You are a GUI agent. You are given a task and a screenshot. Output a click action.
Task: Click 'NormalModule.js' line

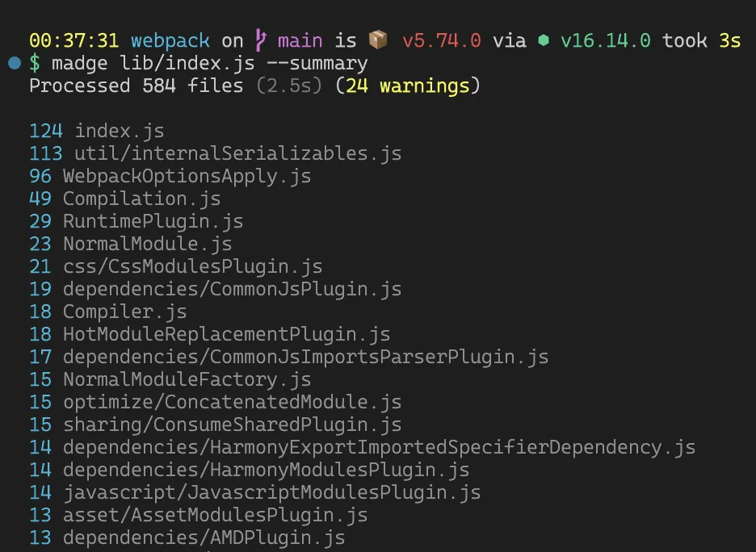(131, 245)
